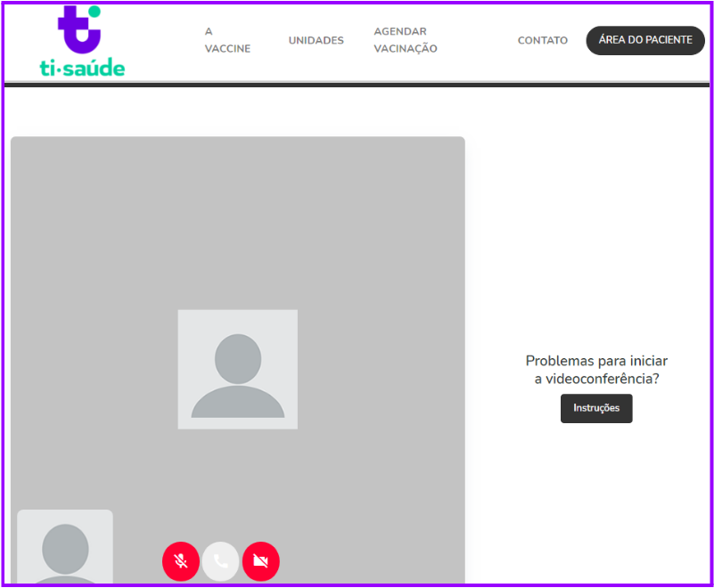Click the white phone call button

221,561
